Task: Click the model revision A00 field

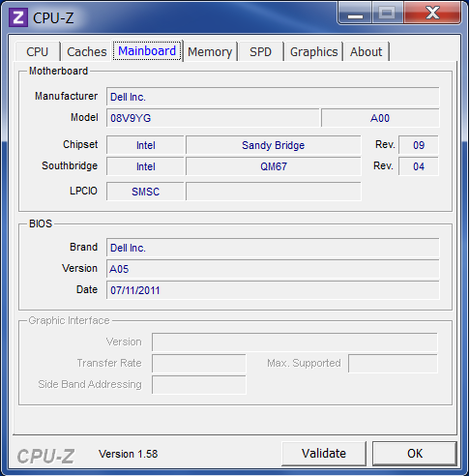Action: (x=380, y=118)
